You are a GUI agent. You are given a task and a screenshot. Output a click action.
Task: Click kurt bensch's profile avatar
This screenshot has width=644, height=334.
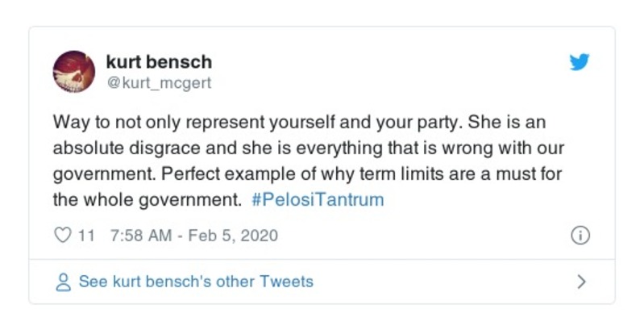pyautogui.click(x=73, y=70)
